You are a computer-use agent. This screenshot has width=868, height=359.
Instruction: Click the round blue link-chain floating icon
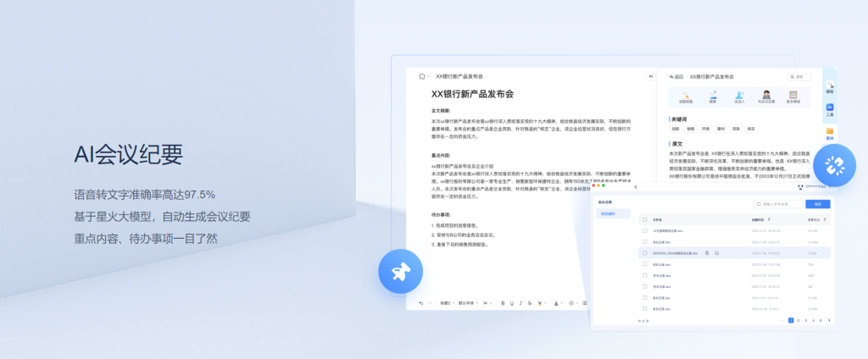(x=834, y=165)
